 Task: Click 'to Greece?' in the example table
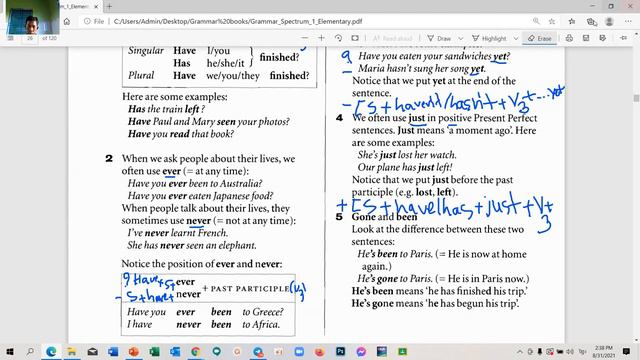pyautogui.click(x=262, y=312)
